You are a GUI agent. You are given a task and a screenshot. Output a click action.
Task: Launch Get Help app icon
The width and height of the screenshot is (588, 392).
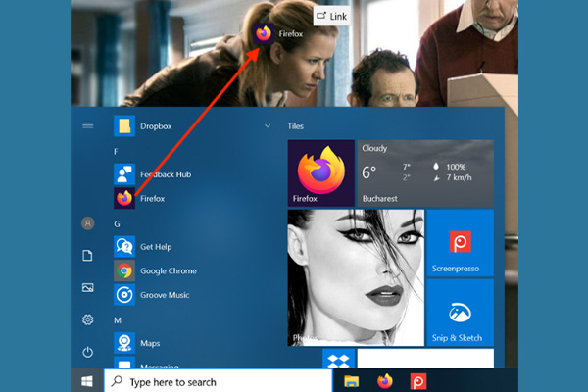[124, 246]
